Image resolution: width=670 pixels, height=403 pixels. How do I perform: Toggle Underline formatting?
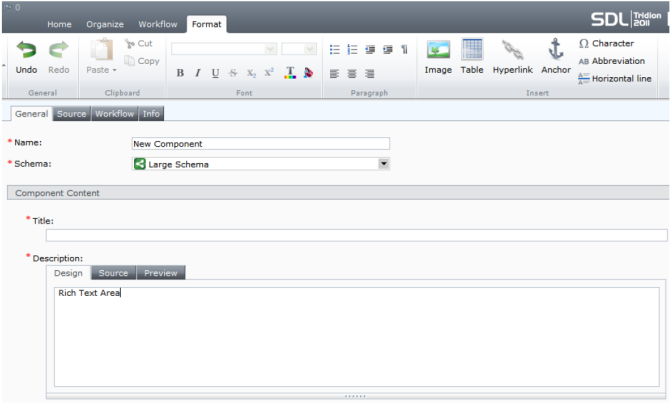pyautogui.click(x=215, y=73)
